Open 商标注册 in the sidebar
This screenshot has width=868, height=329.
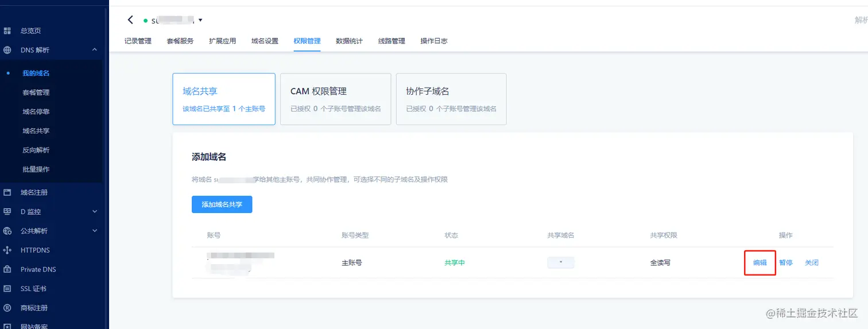click(x=34, y=308)
